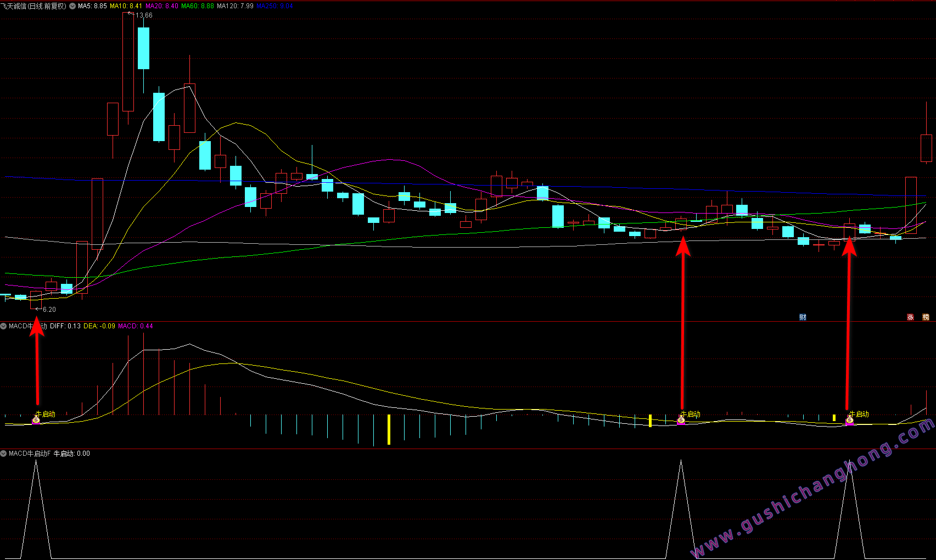This screenshot has width=936, height=560.
Task: Click the red 涨 marker icon
Action: 910,317
